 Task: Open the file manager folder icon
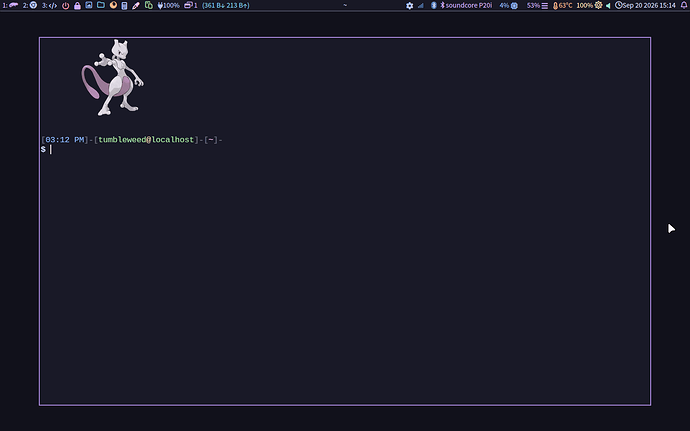101,5
